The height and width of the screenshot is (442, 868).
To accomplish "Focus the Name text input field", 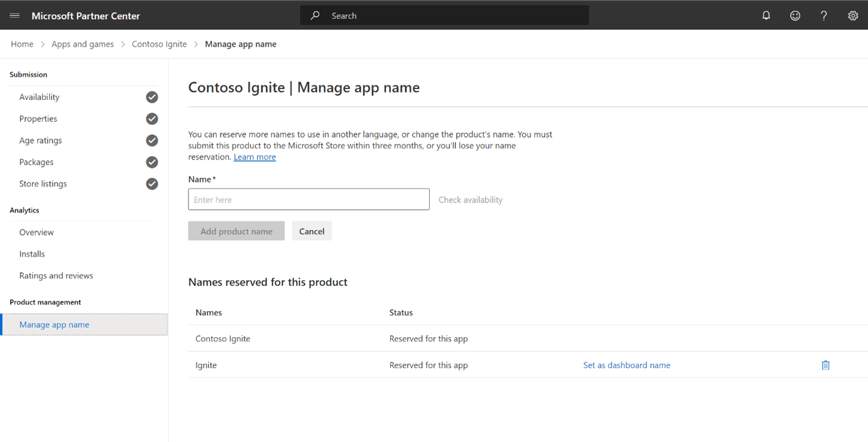I will (308, 199).
